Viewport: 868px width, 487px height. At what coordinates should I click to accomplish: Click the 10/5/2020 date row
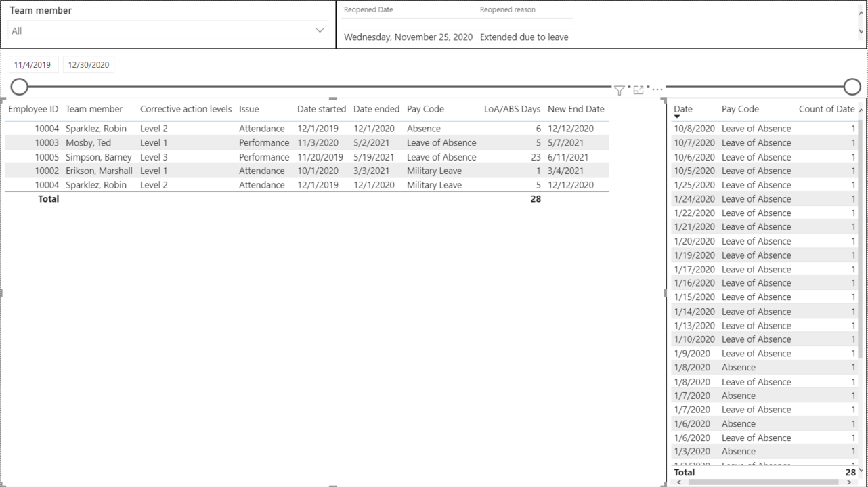pos(764,171)
